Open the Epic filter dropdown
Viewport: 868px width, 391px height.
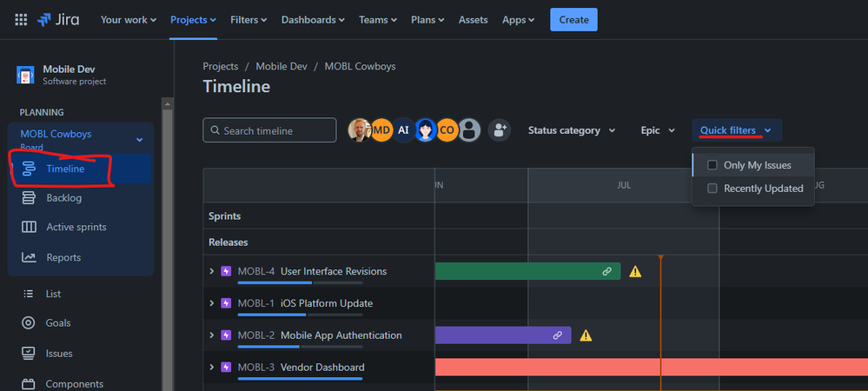pos(659,130)
